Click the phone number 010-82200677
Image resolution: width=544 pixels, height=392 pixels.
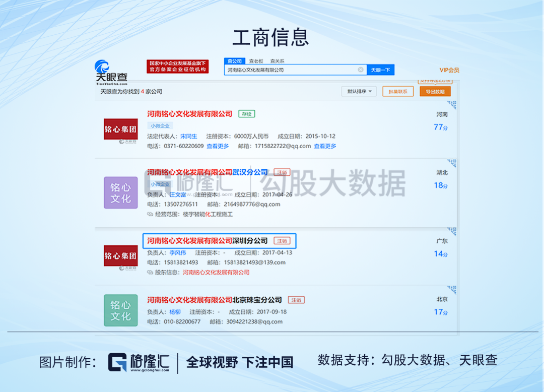point(182,321)
